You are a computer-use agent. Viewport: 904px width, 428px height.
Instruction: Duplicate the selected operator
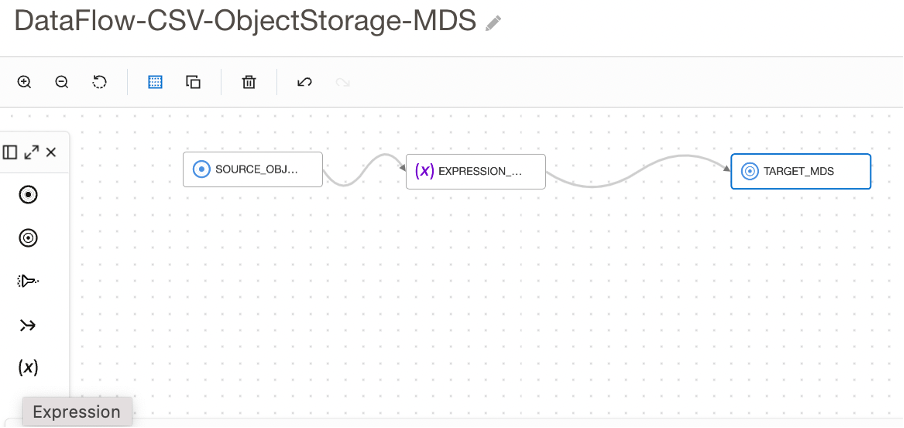[x=193, y=82]
